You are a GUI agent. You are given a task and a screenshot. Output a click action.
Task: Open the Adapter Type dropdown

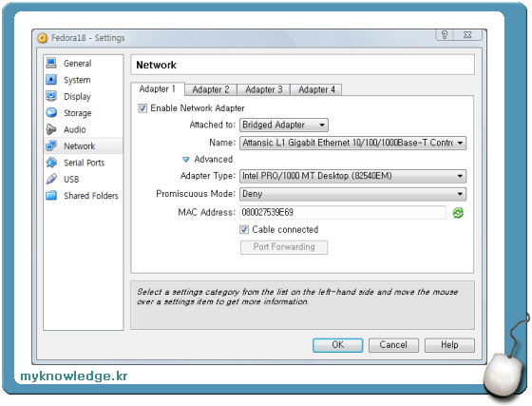point(352,176)
